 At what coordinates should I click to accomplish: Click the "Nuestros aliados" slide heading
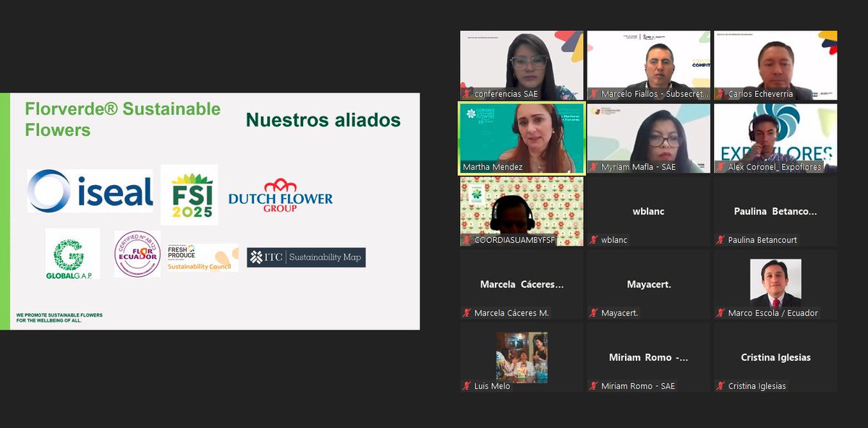(x=323, y=120)
